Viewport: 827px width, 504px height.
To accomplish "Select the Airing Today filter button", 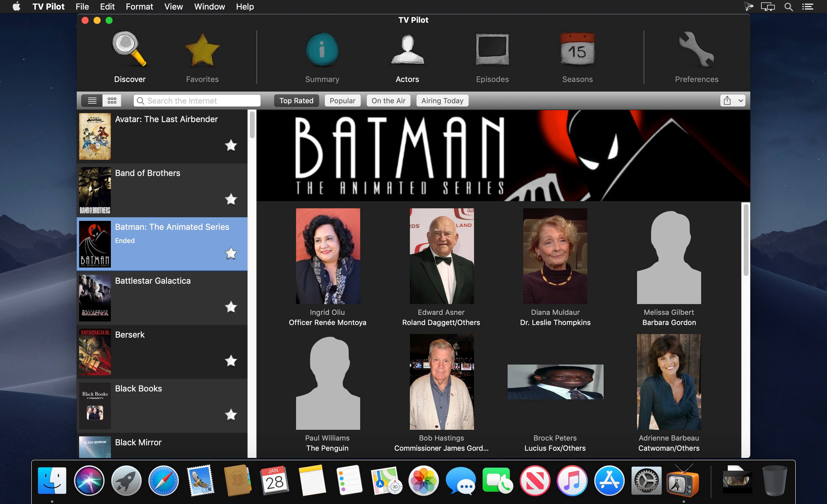I will (442, 101).
